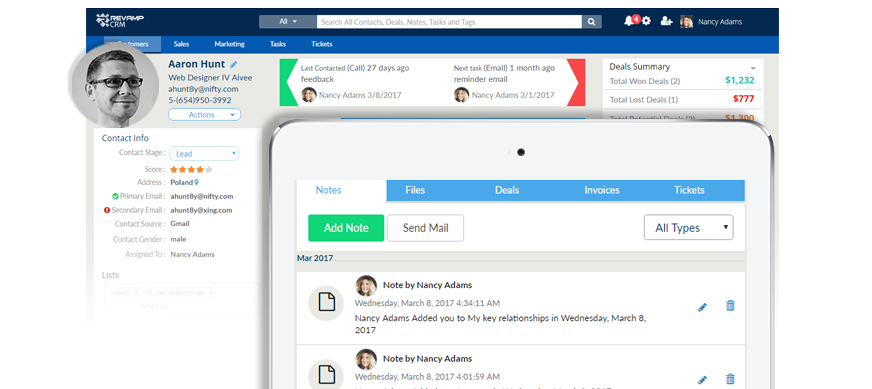Open the Marketing menu
The height and width of the screenshot is (389, 872).
[x=230, y=44]
